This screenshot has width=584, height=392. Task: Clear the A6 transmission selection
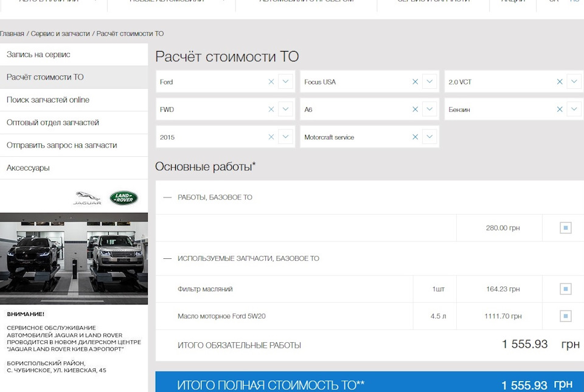(x=415, y=109)
